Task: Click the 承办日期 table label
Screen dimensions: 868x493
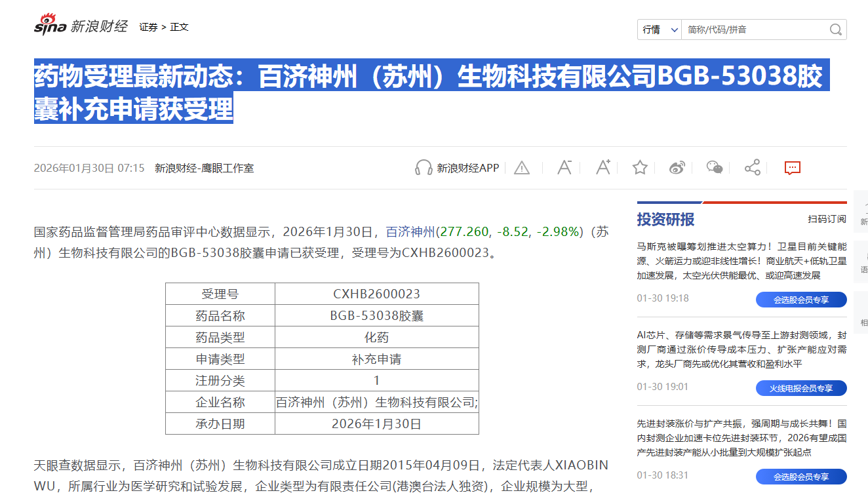Action: (220, 424)
